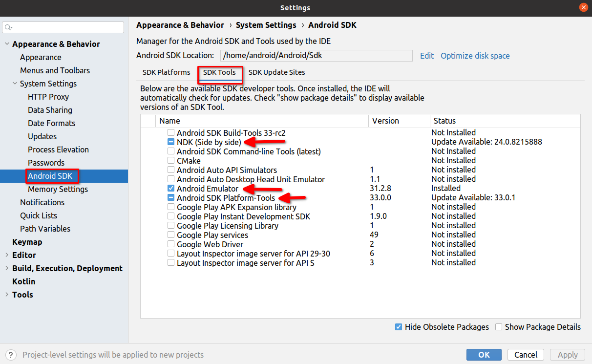Open Appearance settings in the sidebar
This screenshot has height=364, width=592.
click(41, 57)
